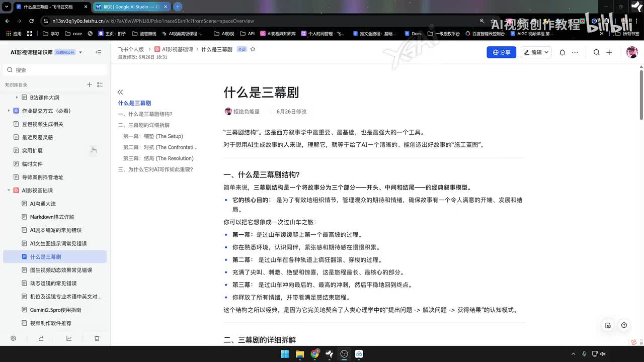The height and width of the screenshot is (362, 644).
Task: Open AI文生图提示词常见错误 document
Action: 58,243
